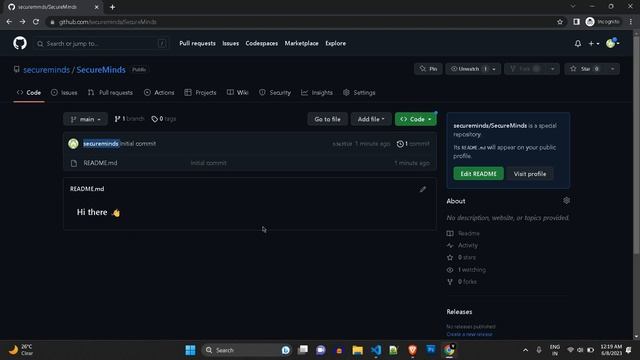The image size is (640, 360).
Task: Open the Add file dropdown
Action: (x=371, y=119)
